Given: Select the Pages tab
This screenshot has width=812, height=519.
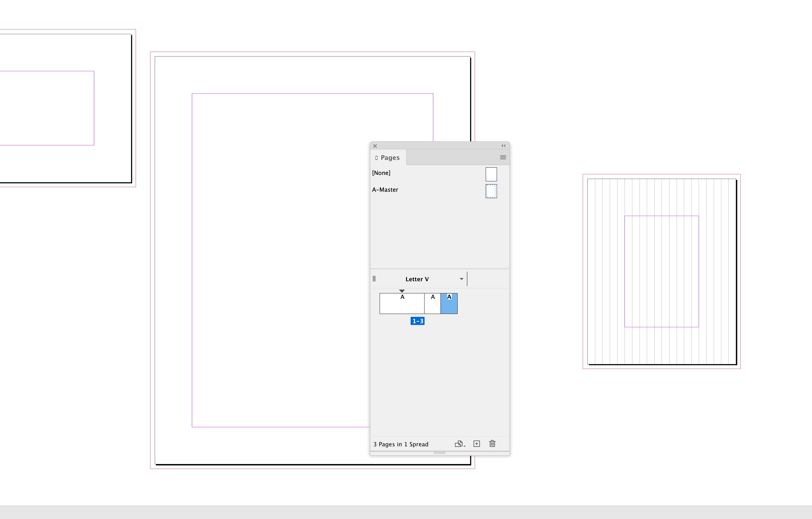Looking at the screenshot, I should click(x=390, y=158).
